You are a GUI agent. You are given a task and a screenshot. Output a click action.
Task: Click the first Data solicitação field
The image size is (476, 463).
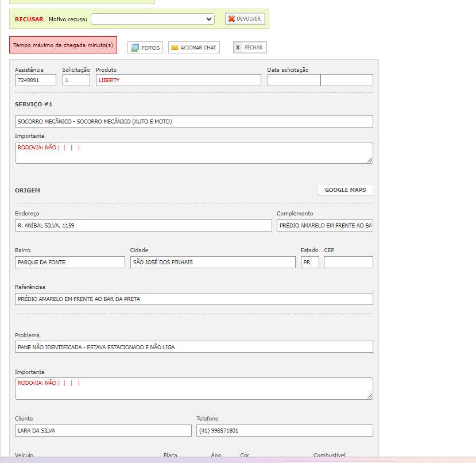point(293,80)
